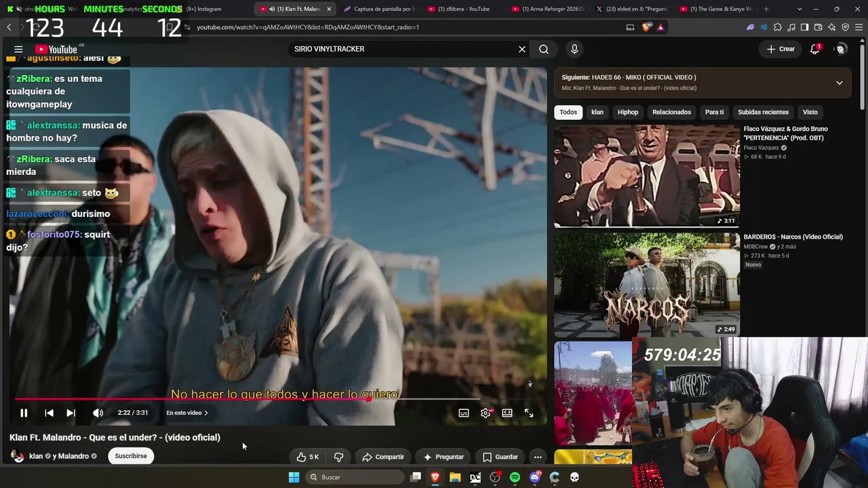
Task: Filter recommendations by Hiphop
Action: point(628,112)
